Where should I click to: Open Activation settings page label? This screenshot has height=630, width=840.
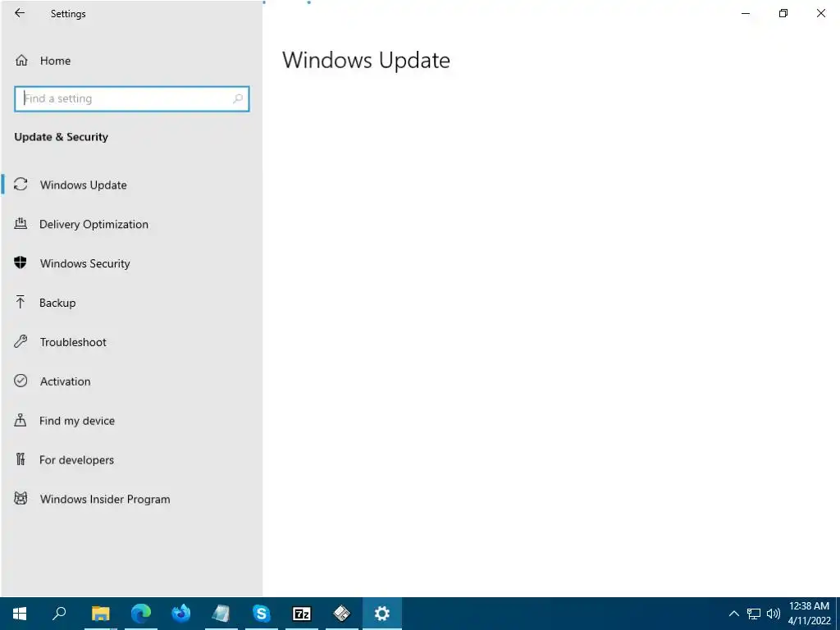pos(66,381)
